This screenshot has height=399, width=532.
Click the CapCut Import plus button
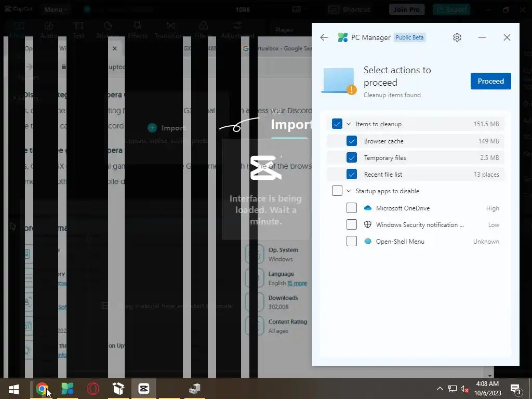(x=152, y=128)
